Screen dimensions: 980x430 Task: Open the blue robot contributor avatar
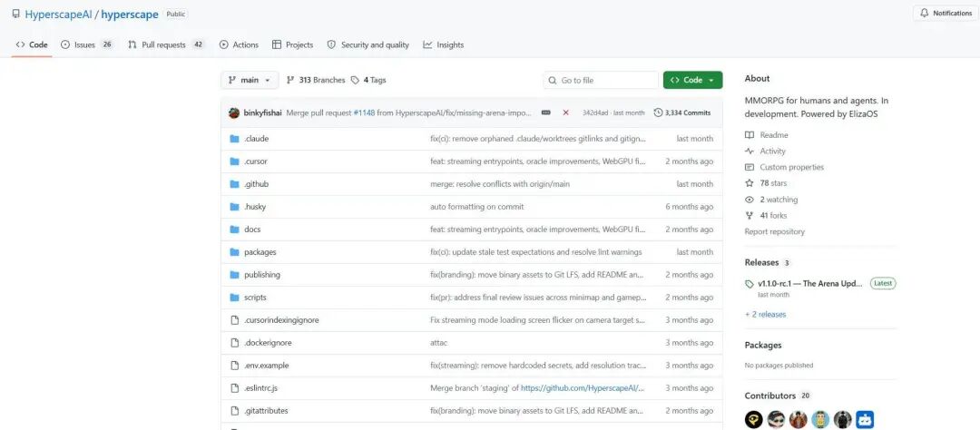click(865, 419)
